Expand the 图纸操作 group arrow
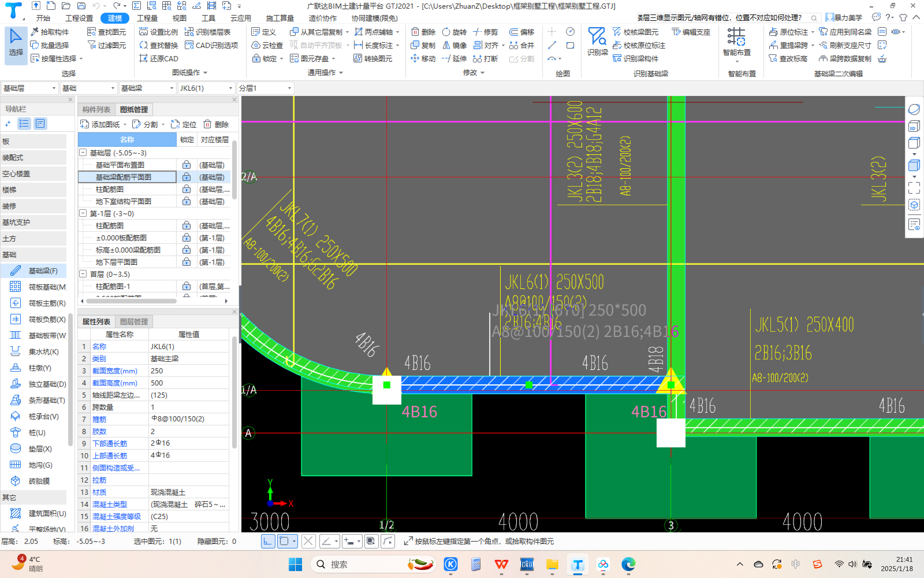Viewport: 924px width, 578px height. click(205, 73)
